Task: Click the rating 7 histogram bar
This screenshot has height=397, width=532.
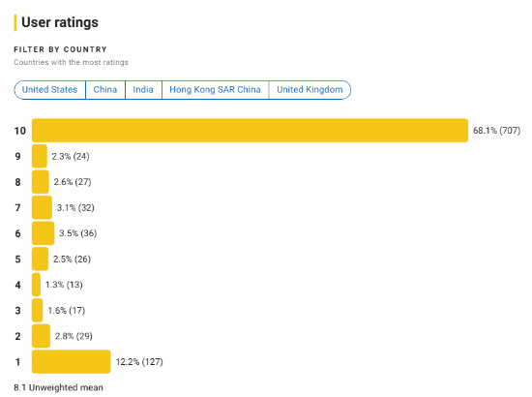Action: click(x=42, y=207)
